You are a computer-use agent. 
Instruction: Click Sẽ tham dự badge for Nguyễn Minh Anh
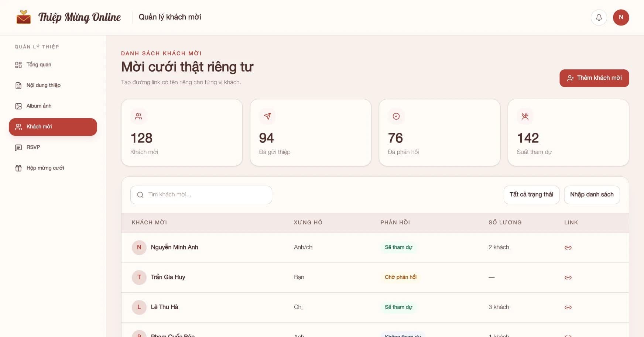(x=398, y=247)
